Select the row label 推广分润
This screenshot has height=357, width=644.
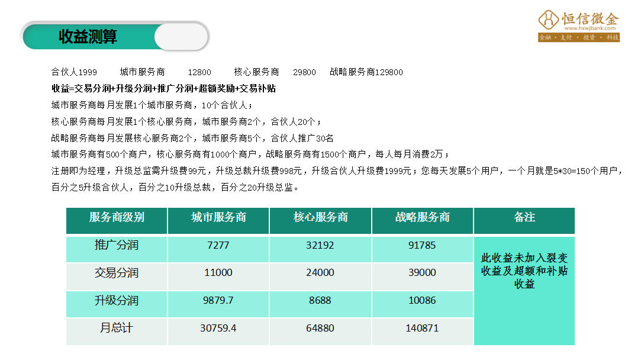(x=117, y=245)
